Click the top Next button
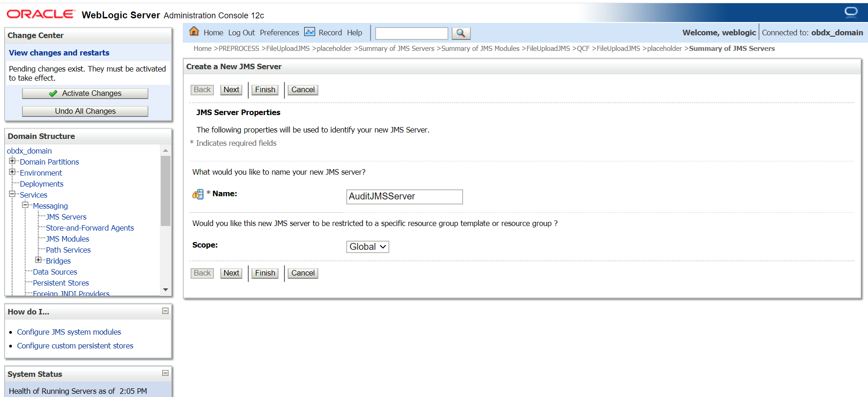868x397 pixels. pos(231,90)
